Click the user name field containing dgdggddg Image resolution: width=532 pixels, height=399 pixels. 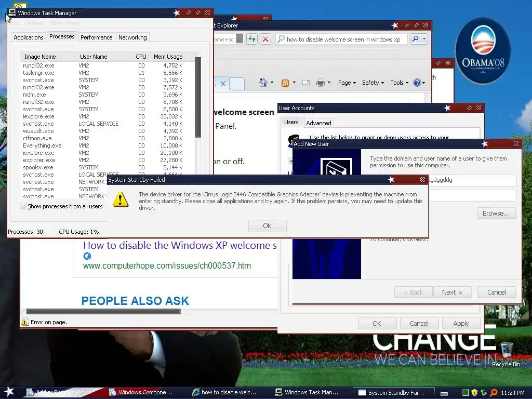[472, 180]
